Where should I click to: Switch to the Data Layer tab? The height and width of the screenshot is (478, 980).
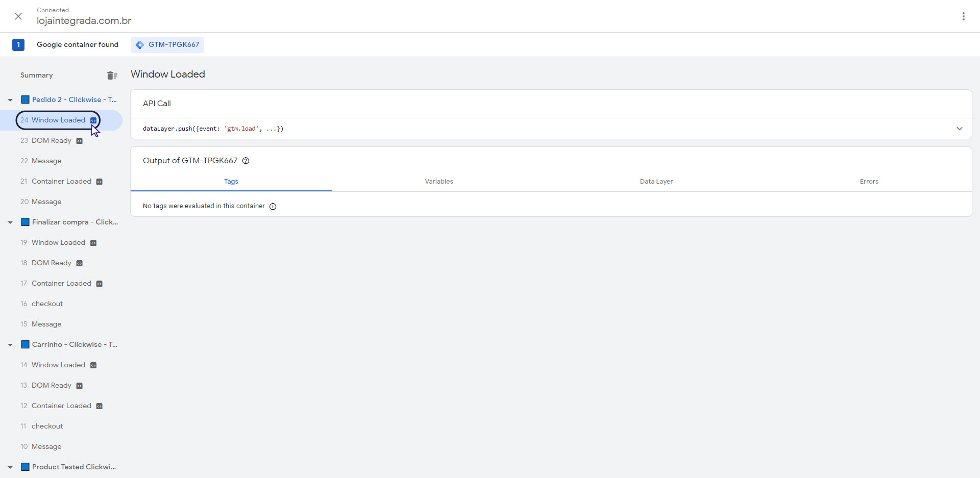click(656, 182)
